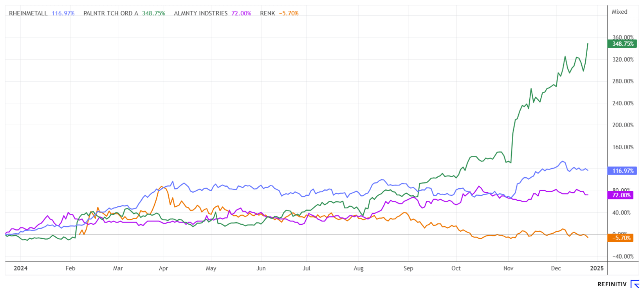Click the -40.00% mark on the percentage axis
The image size is (644, 288).
pyautogui.click(x=623, y=256)
